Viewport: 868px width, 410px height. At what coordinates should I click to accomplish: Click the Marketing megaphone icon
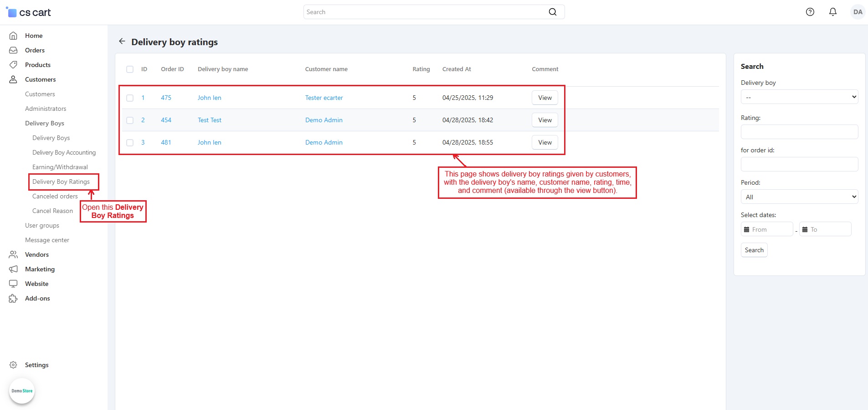[x=13, y=269]
